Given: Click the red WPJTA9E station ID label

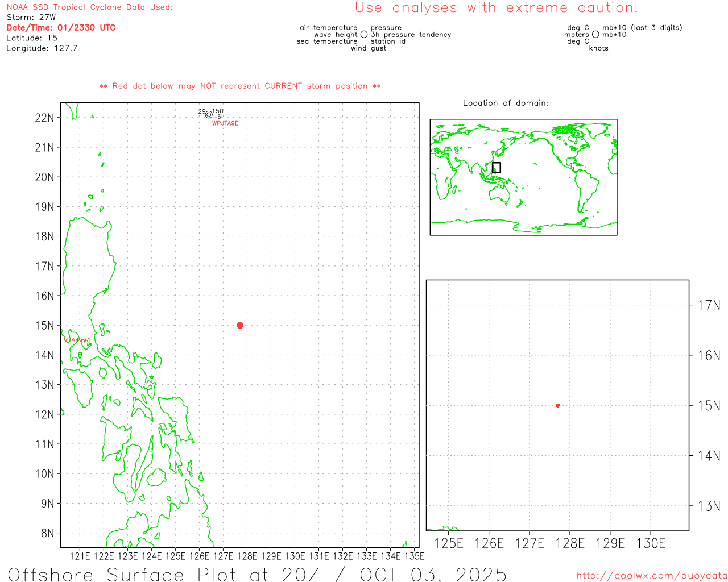Looking at the screenshot, I should point(225,123).
